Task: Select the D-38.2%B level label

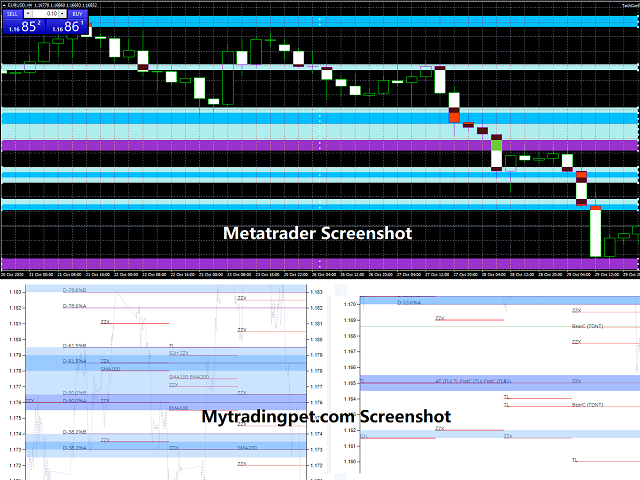Action: 74,432
